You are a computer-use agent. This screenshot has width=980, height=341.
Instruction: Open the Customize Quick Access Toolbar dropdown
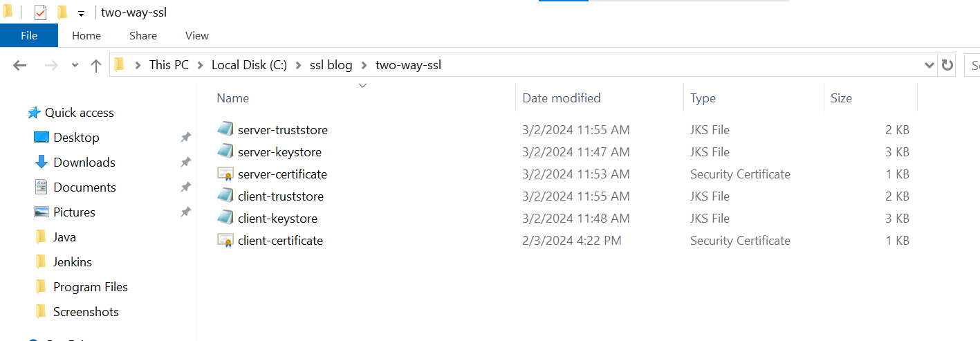pyautogui.click(x=81, y=13)
